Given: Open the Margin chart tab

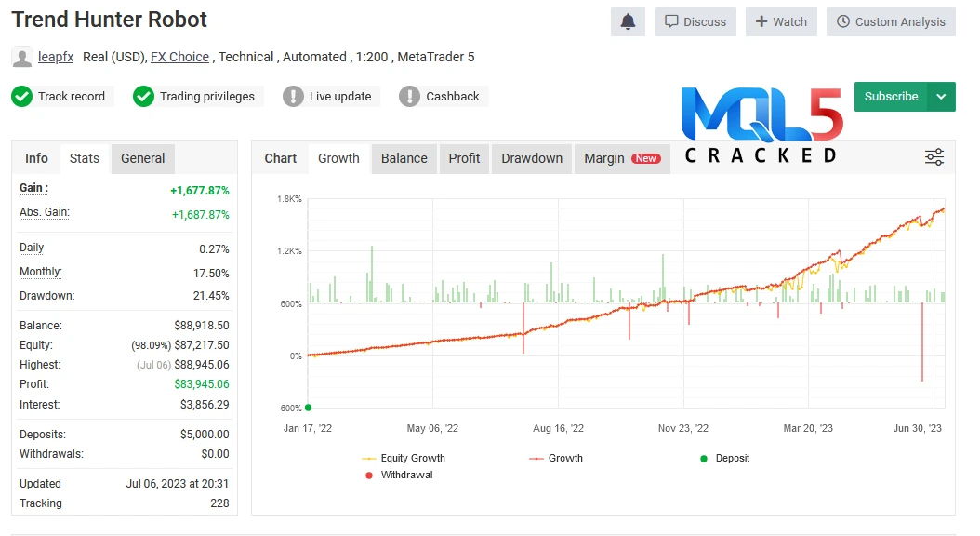Looking at the screenshot, I should click(x=622, y=158).
